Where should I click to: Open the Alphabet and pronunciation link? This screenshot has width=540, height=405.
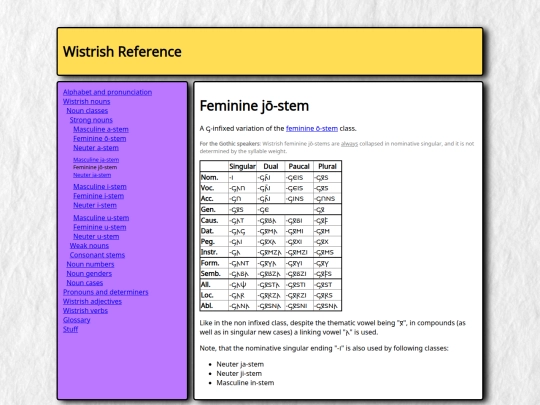coord(107,92)
